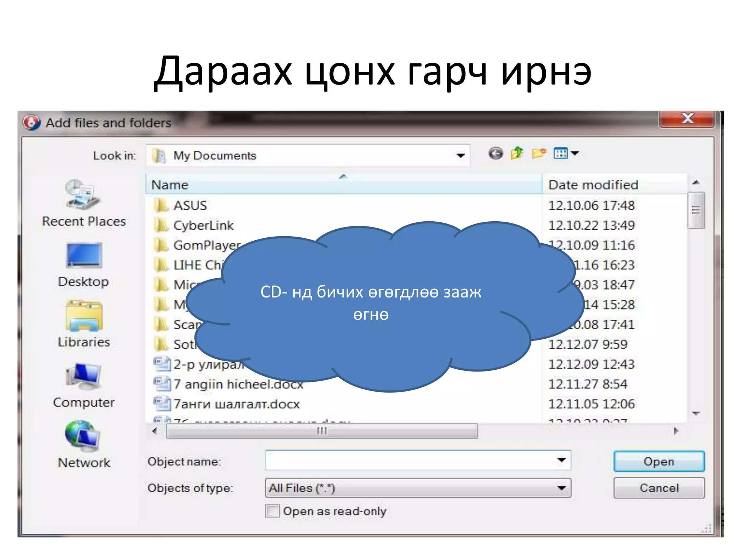Click the 2-р улирал document icon
This screenshot has width=747, height=560.
click(x=162, y=364)
